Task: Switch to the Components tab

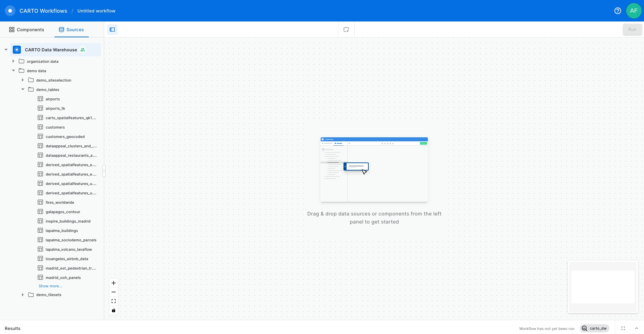Action: click(x=27, y=30)
